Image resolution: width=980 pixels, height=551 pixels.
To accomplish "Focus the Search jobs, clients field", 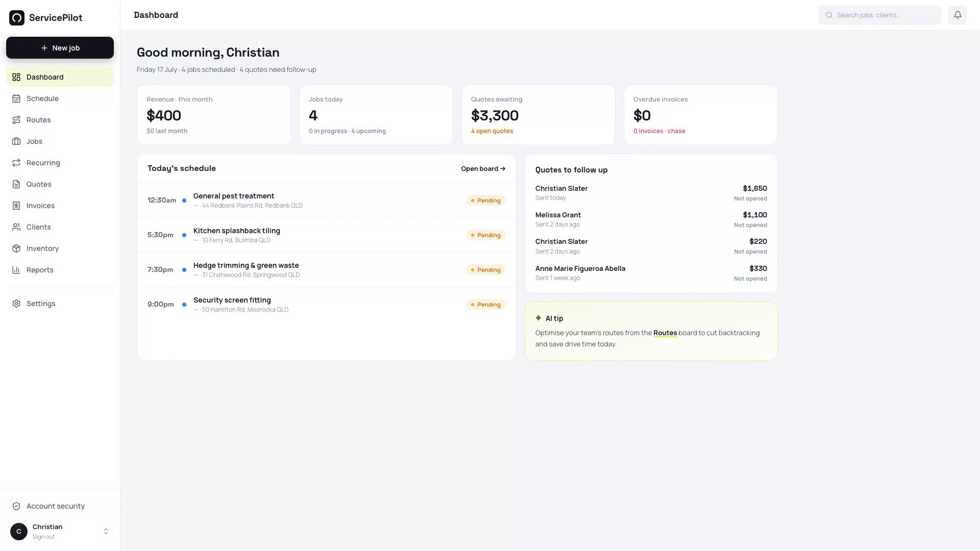I will pyautogui.click(x=879, y=15).
